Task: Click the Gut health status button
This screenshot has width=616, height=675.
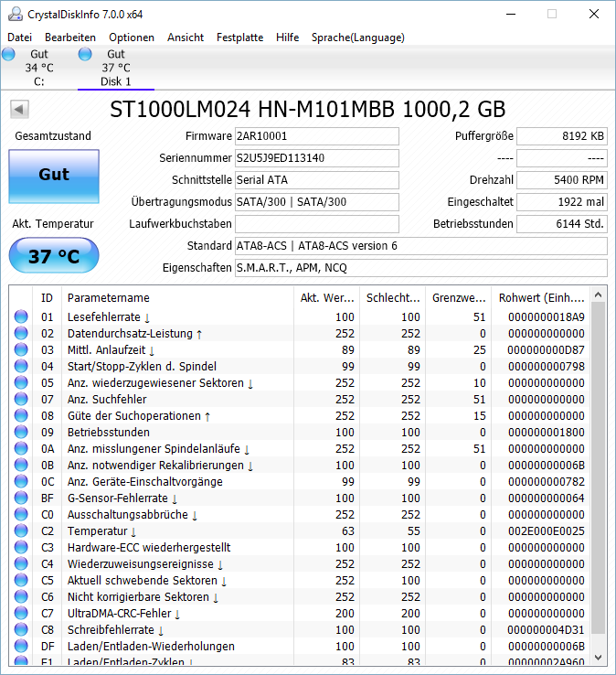Action: pyautogui.click(x=54, y=177)
